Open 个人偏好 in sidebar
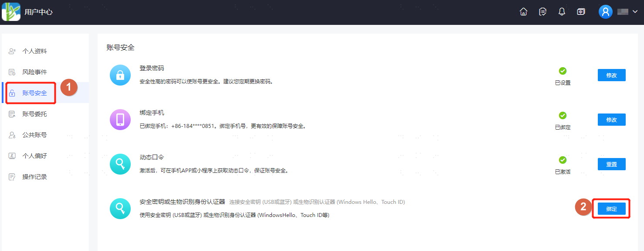Screen dimensions: 644x251 click(x=45, y=156)
